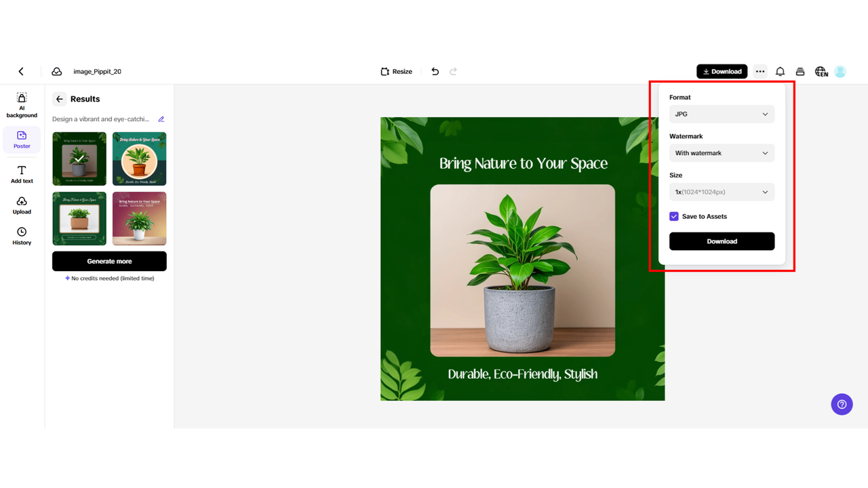Click the Resize tool in the toolbar
868x488 pixels.
pyautogui.click(x=397, y=71)
